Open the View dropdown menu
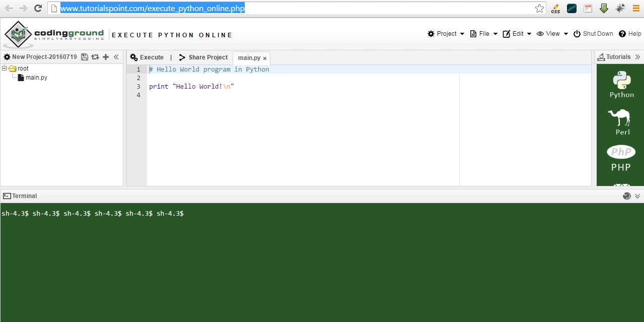Image resolution: width=644 pixels, height=322 pixels. [x=552, y=34]
